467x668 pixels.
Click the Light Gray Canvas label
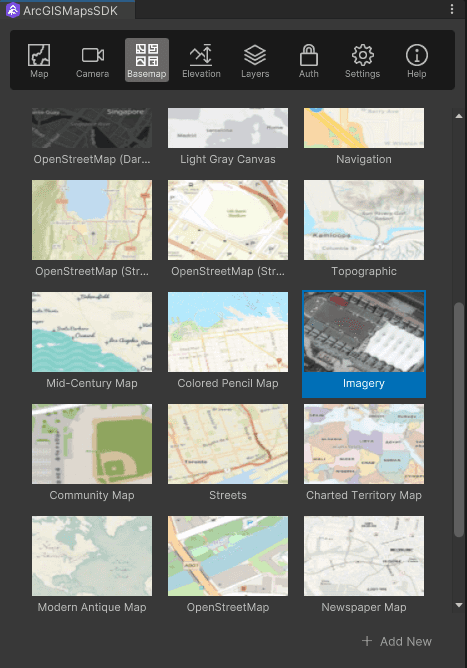pos(228,159)
